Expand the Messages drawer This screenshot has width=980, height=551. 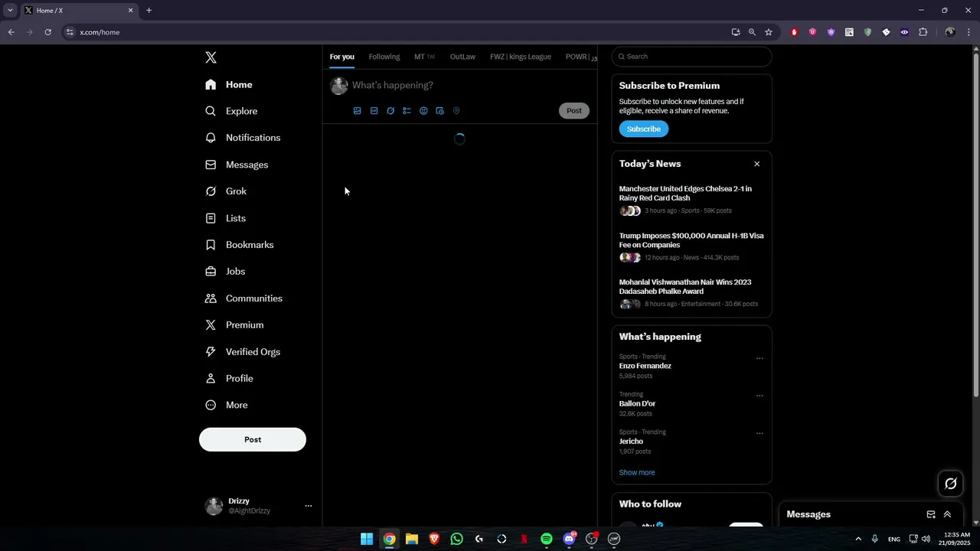coord(948,514)
